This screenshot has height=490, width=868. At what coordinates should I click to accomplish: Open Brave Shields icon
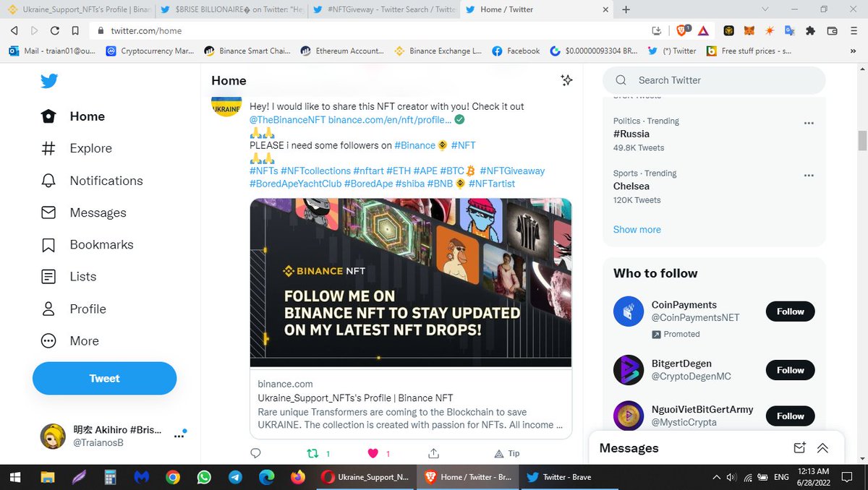coord(684,30)
